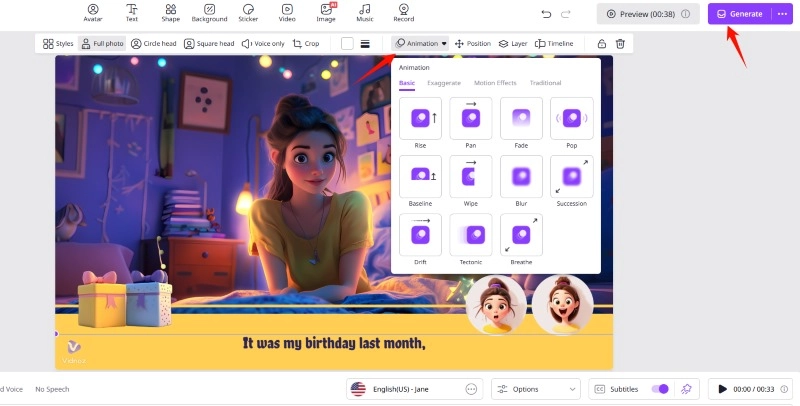Click the white fill color swatch
Screen dimensions: 800x406
[x=347, y=44]
